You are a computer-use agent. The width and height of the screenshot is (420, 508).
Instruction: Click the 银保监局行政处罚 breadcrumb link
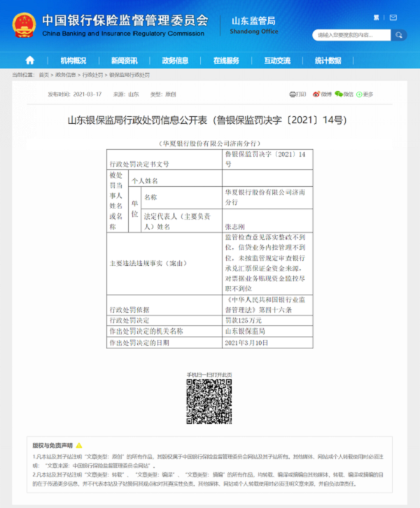tap(129, 75)
